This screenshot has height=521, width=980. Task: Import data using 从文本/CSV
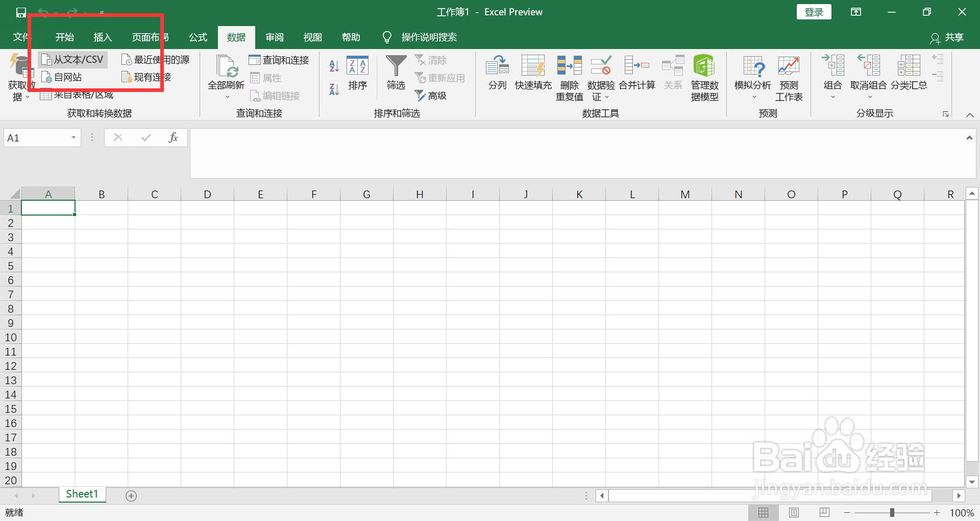72,59
